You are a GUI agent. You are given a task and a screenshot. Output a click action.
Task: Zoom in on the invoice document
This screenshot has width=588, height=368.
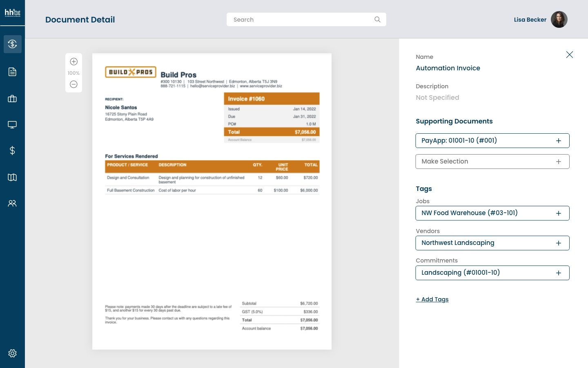(x=73, y=62)
